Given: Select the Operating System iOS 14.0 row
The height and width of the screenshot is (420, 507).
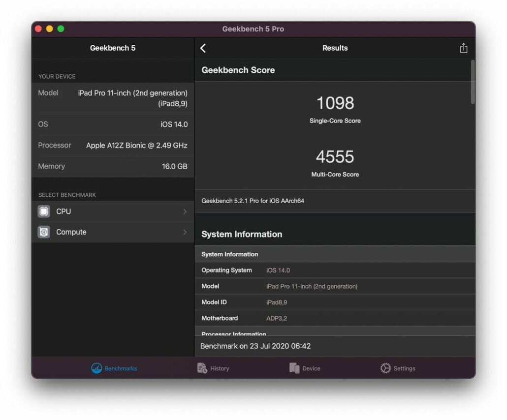Looking at the screenshot, I should coord(335,270).
